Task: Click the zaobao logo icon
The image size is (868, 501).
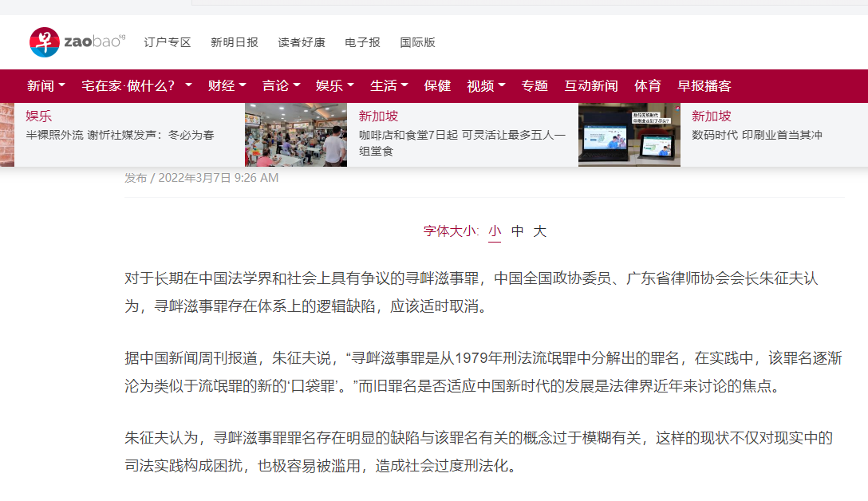Action: [45, 42]
